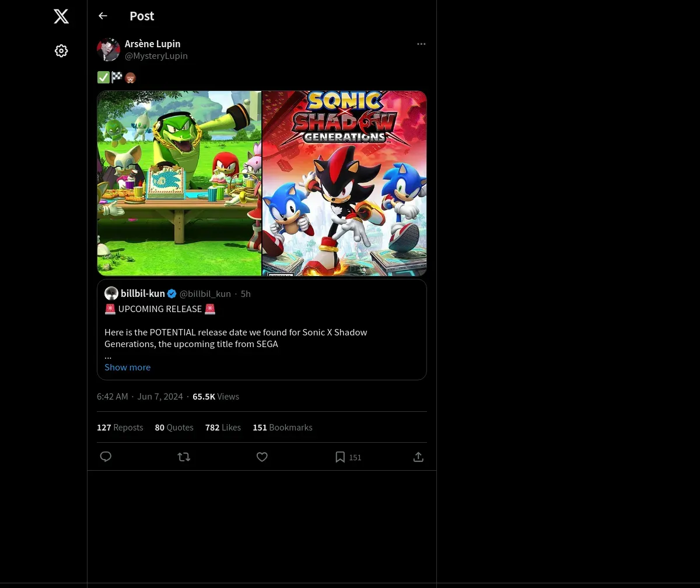Screen dimensions: 700x588
Task: Click the repost arrows icon
Action: pos(184,457)
